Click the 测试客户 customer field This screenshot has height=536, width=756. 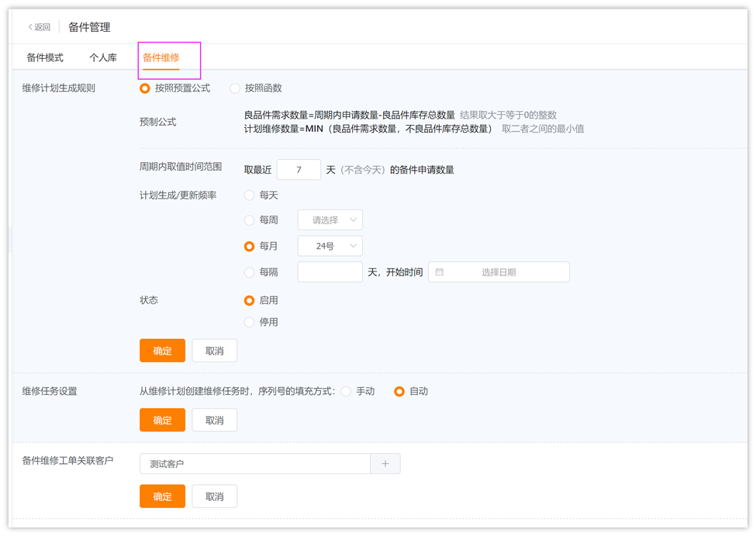coord(255,464)
